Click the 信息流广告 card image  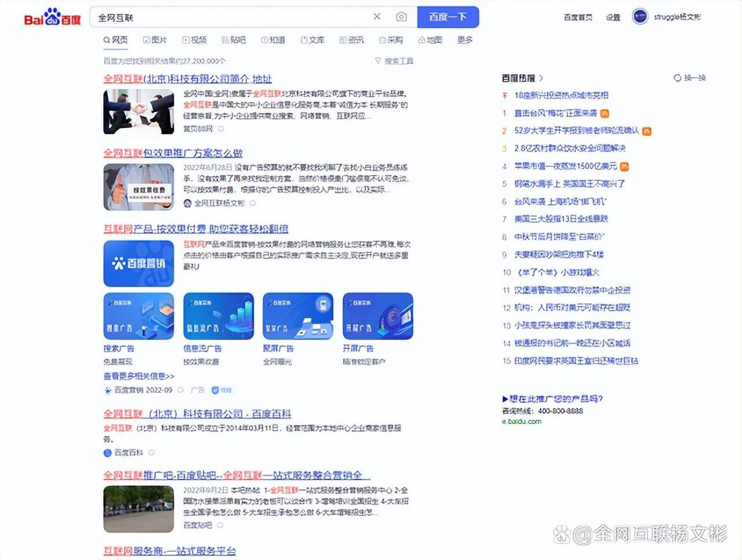click(x=219, y=316)
